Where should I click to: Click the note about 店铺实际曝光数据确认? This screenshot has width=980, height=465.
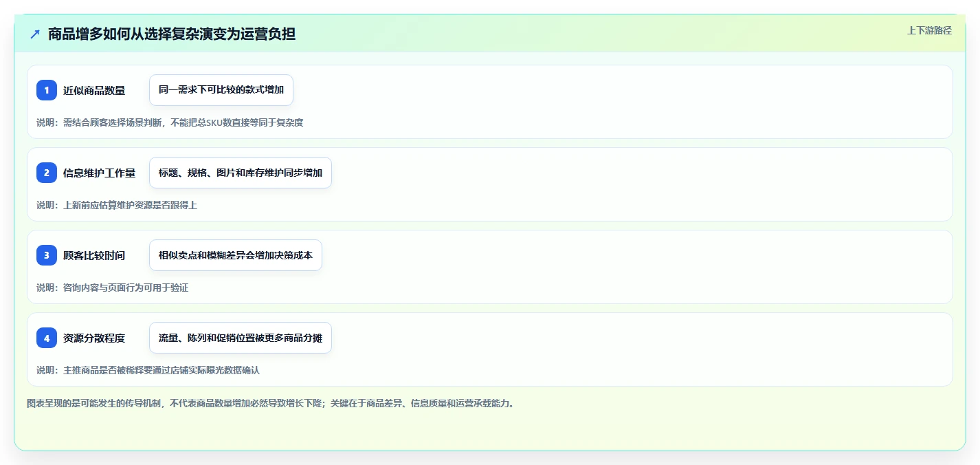[148, 370]
